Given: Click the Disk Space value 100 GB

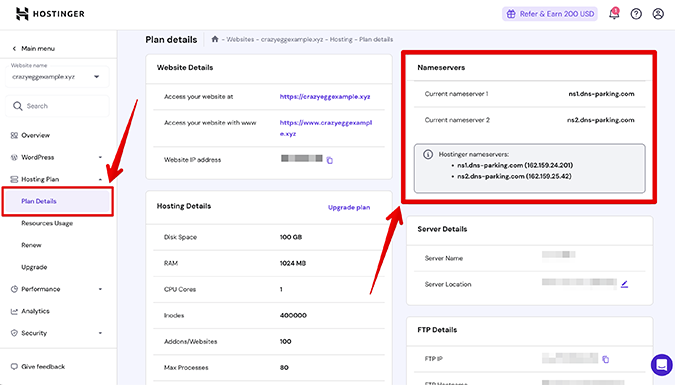Looking at the screenshot, I should point(291,237).
